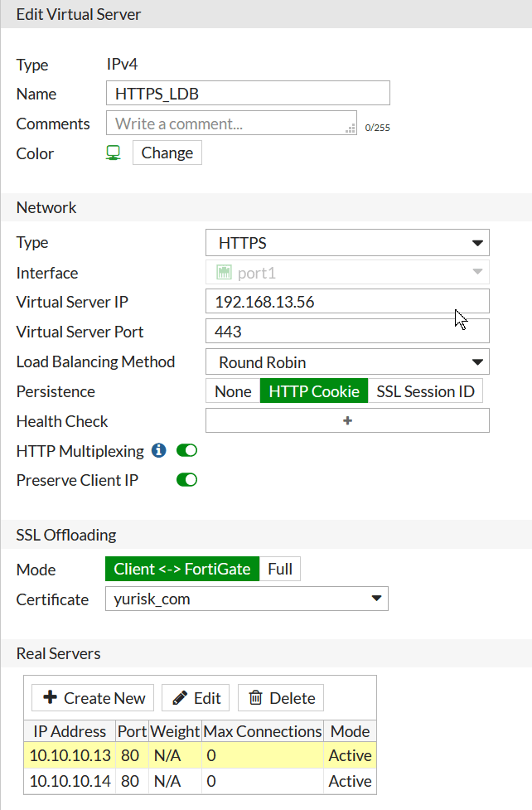The image size is (532, 810).
Task: Click the Change button for Color
Action: pyautogui.click(x=167, y=153)
